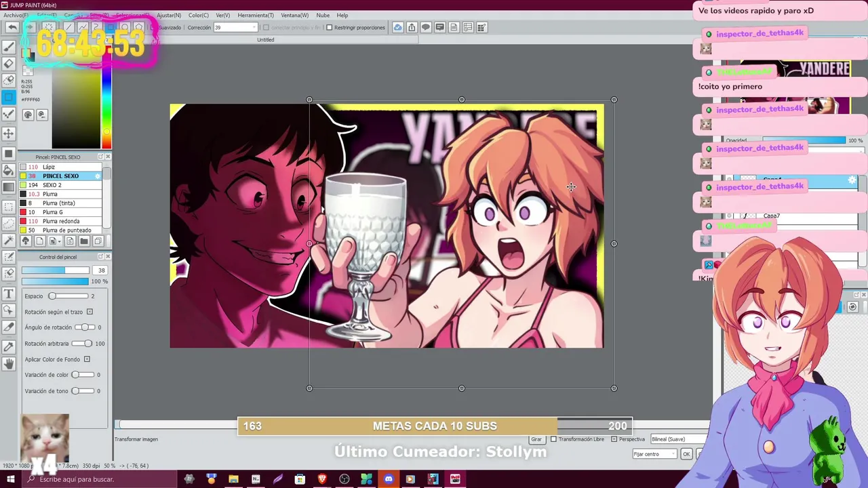The image size is (868, 488).
Task: Select the Gradient tool
Action: tap(9, 188)
